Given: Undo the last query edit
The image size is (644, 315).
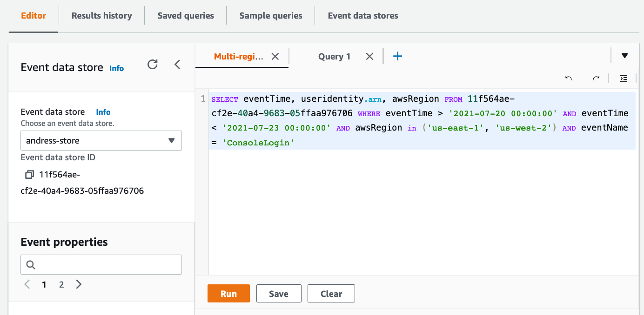Looking at the screenshot, I should 568,78.
